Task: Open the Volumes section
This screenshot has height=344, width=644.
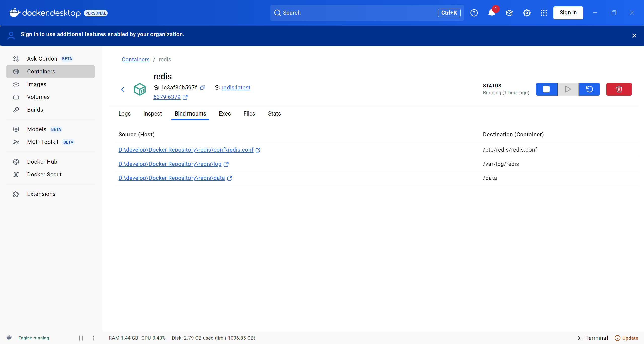Action: click(50, 97)
